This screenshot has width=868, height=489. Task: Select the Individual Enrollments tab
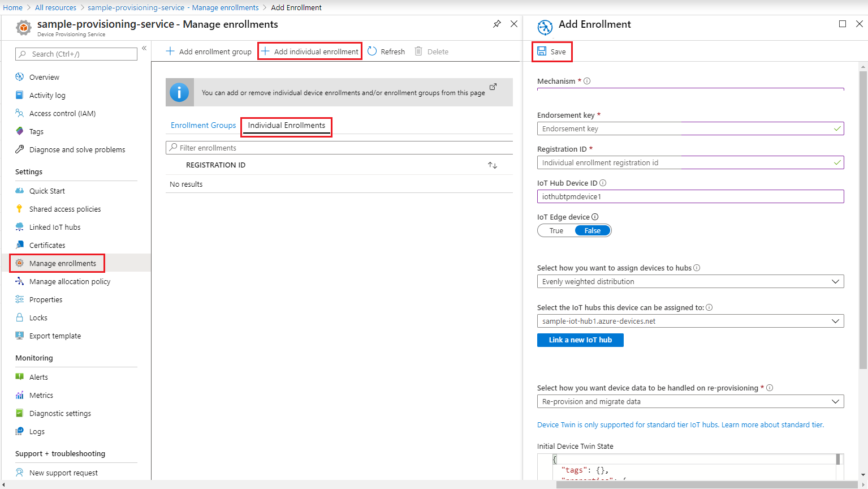(286, 125)
